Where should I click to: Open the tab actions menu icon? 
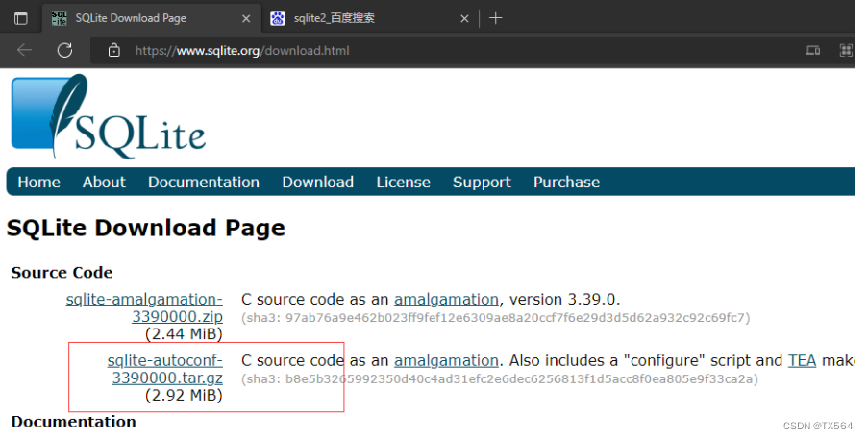click(x=20, y=18)
